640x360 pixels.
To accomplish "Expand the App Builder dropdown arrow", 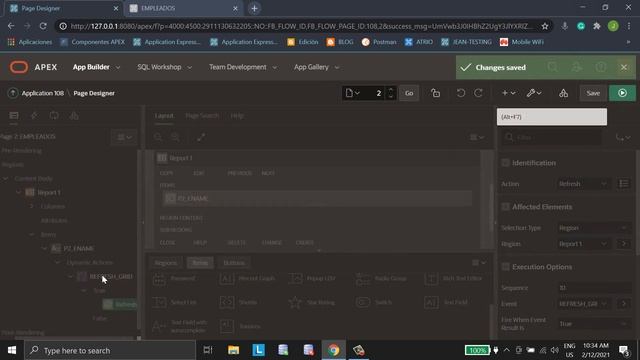I will [118, 67].
